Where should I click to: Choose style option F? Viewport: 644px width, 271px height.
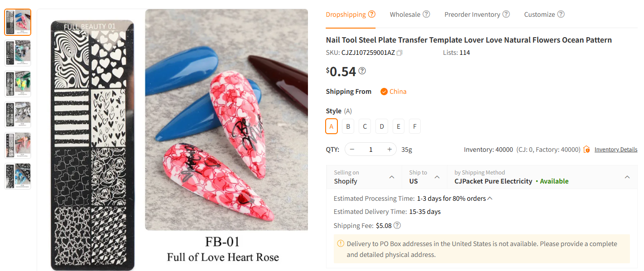(415, 126)
